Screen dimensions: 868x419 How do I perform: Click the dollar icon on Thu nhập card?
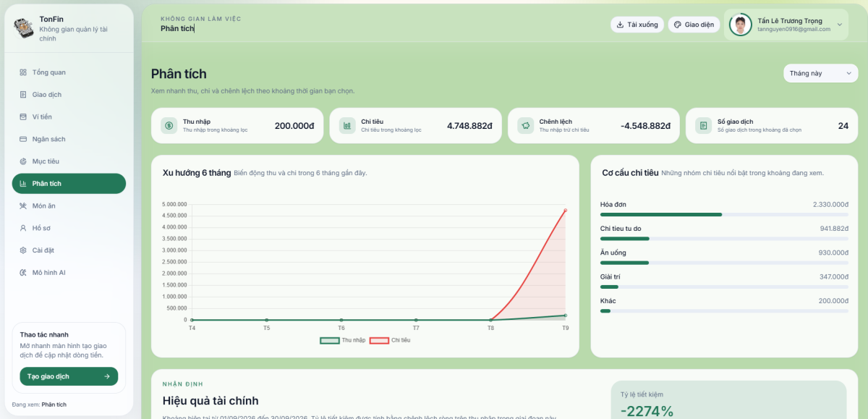point(169,126)
